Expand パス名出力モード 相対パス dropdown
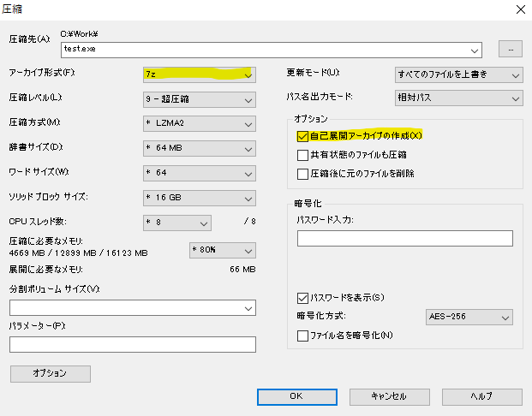Screen dimensions: 532x416 pyautogui.click(x=458, y=98)
